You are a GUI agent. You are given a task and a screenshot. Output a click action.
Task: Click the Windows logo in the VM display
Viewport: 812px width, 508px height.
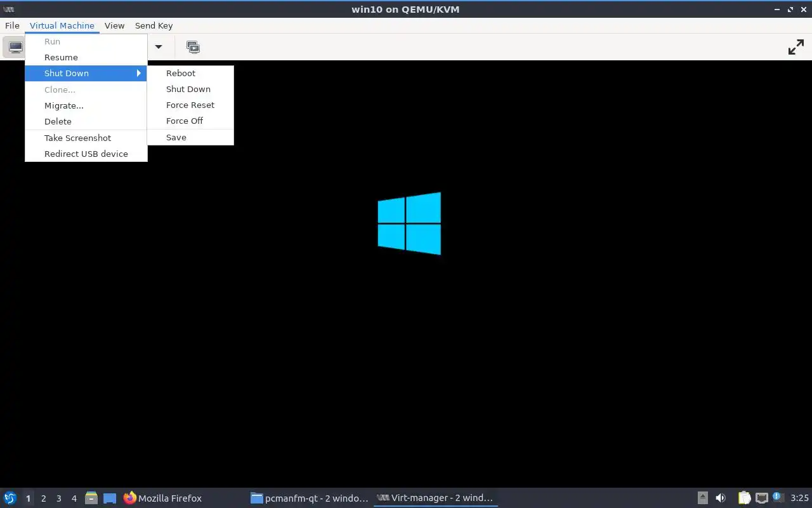coord(409,224)
